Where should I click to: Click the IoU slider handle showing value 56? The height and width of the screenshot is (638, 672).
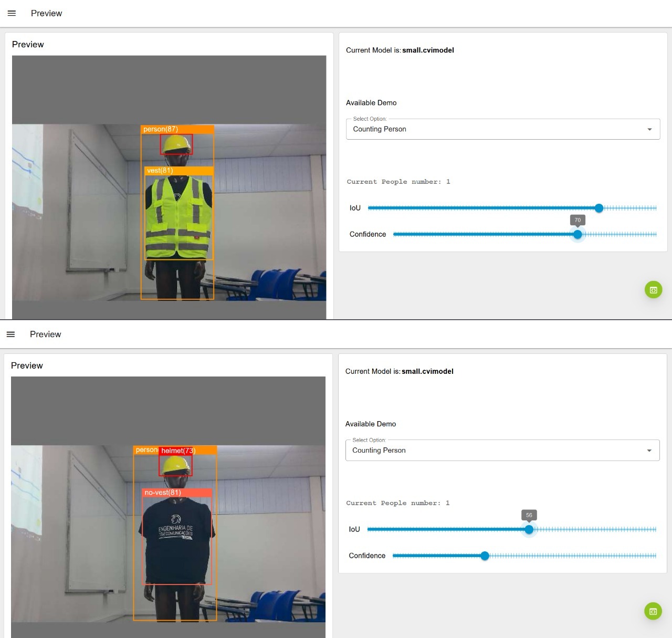tap(529, 530)
